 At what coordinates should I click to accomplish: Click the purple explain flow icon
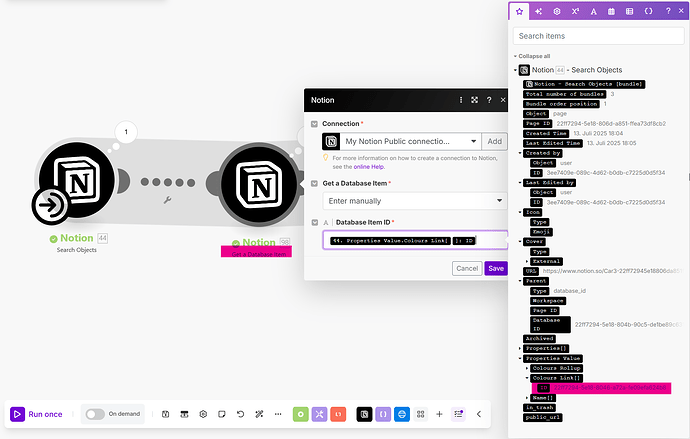click(458, 414)
